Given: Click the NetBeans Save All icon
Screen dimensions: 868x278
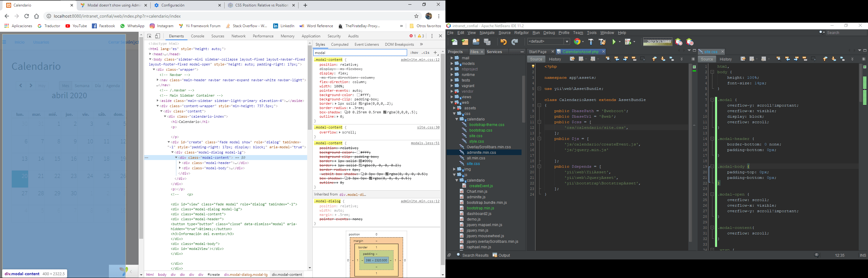Looking at the screenshot, I should pos(487,42).
